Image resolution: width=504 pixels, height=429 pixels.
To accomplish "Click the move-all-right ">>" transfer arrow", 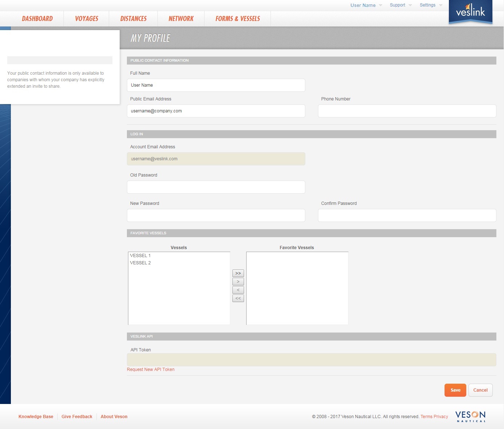I will click(238, 273).
